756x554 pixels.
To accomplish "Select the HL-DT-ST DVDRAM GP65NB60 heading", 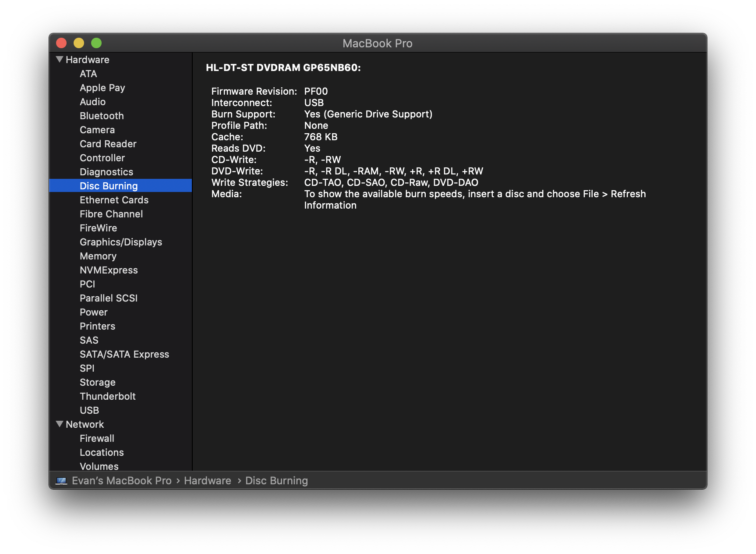I will [x=283, y=67].
